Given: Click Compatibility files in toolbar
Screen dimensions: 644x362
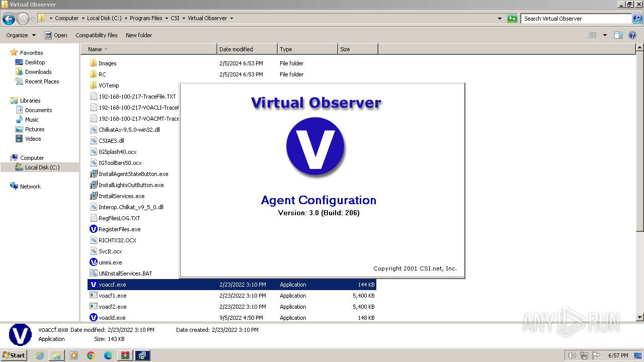Looking at the screenshot, I should [97, 35].
